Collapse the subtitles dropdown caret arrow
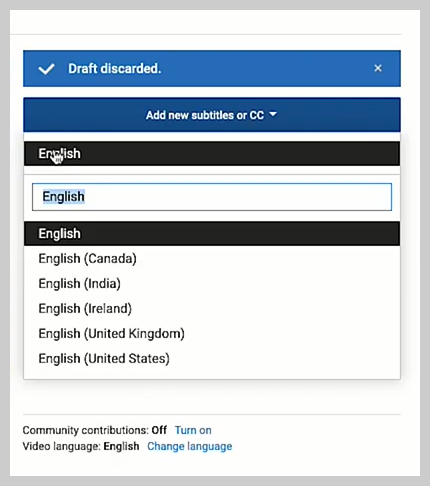The width and height of the screenshot is (430, 486). pos(273,115)
